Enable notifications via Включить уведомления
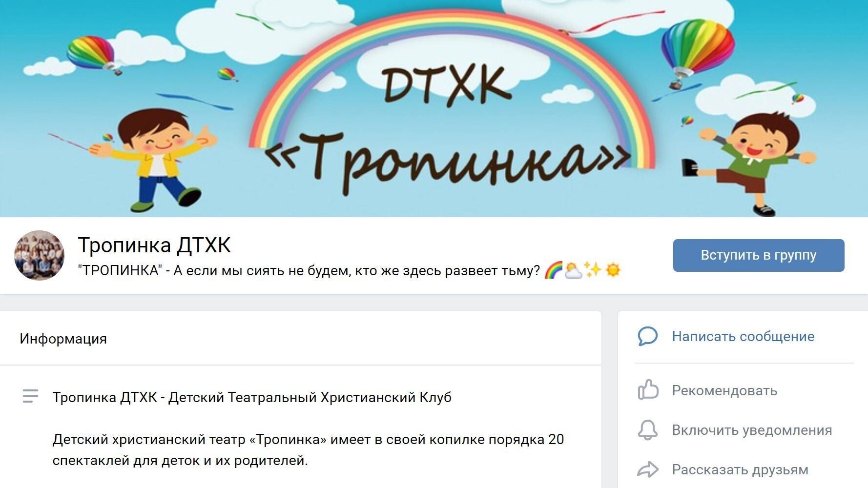This screenshot has height=488, width=868. click(x=752, y=430)
